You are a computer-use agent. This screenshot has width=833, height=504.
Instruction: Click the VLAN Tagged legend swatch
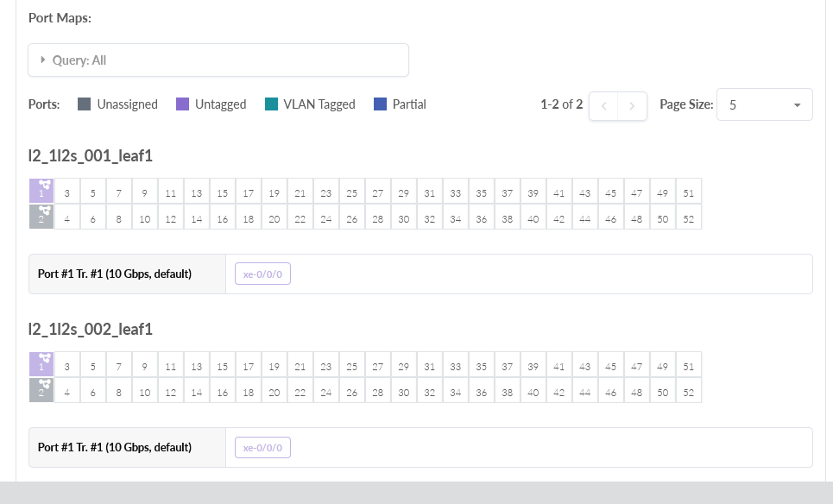click(x=271, y=104)
